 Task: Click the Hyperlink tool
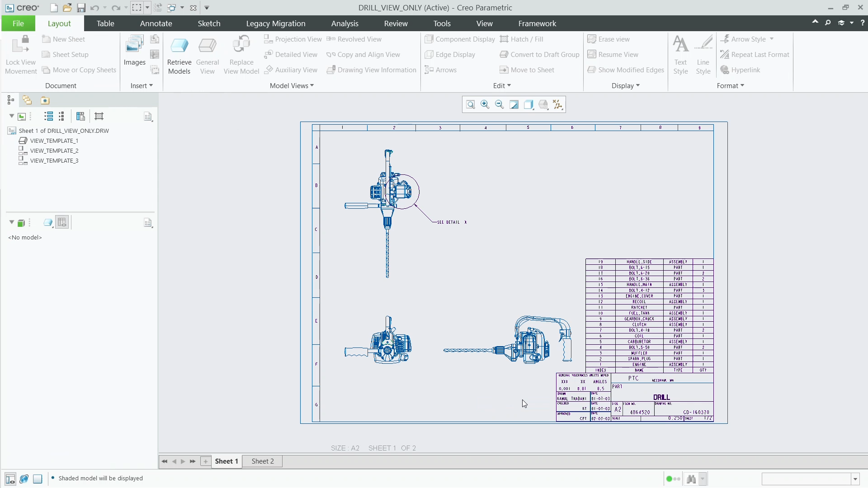click(740, 70)
